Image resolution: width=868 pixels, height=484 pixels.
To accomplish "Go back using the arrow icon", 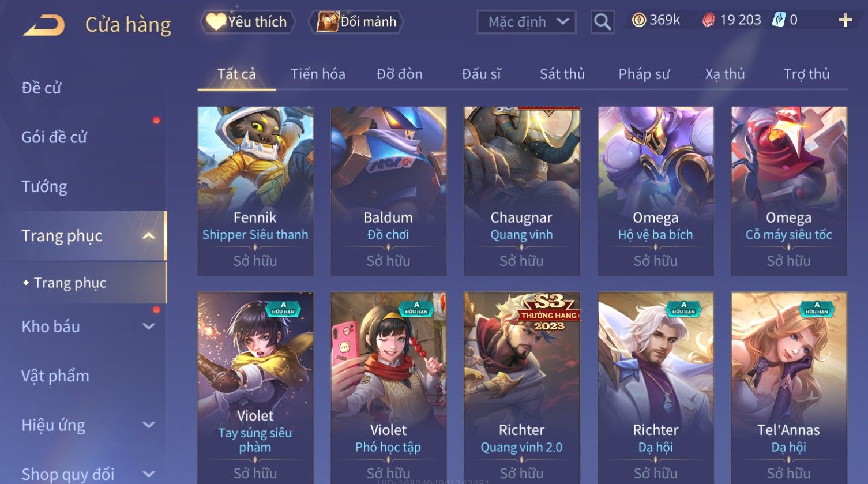I will click(44, 25).
